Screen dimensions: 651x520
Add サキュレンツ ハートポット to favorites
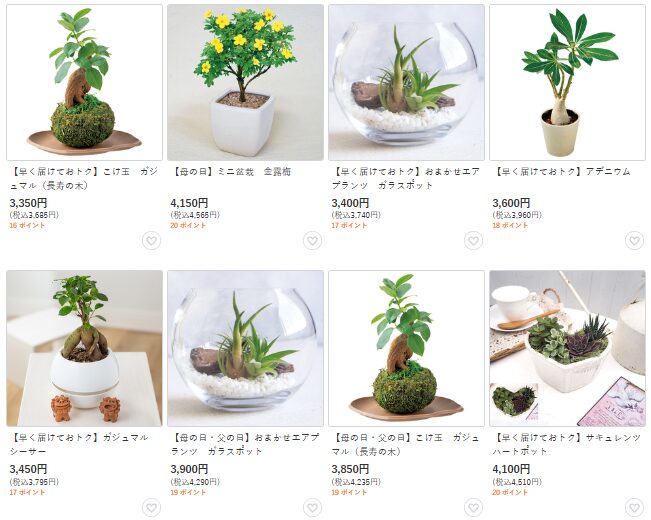634,508
